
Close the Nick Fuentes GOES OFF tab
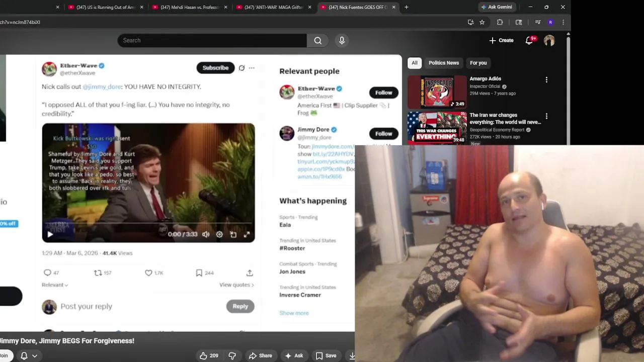(393, 7)
